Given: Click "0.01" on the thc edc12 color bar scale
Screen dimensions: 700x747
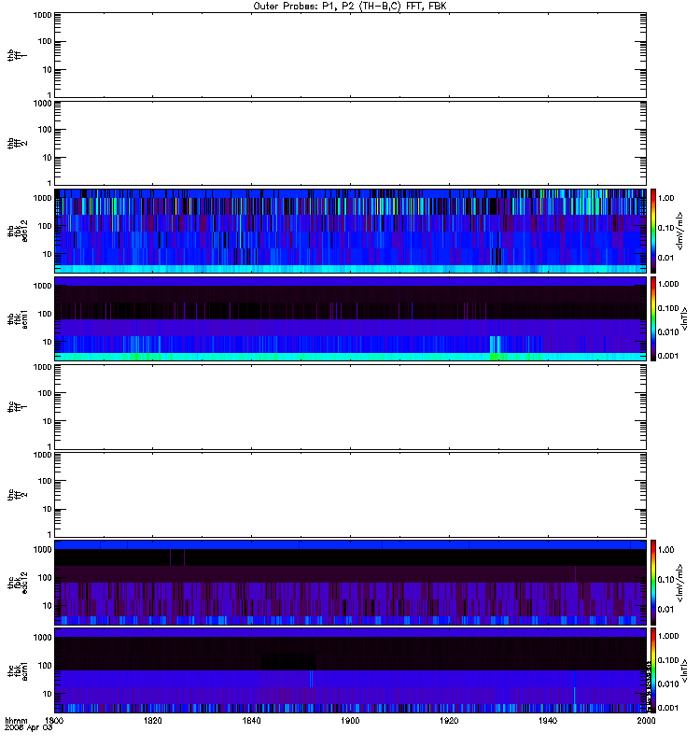Looking at the screenshot, I should point(665,610).
